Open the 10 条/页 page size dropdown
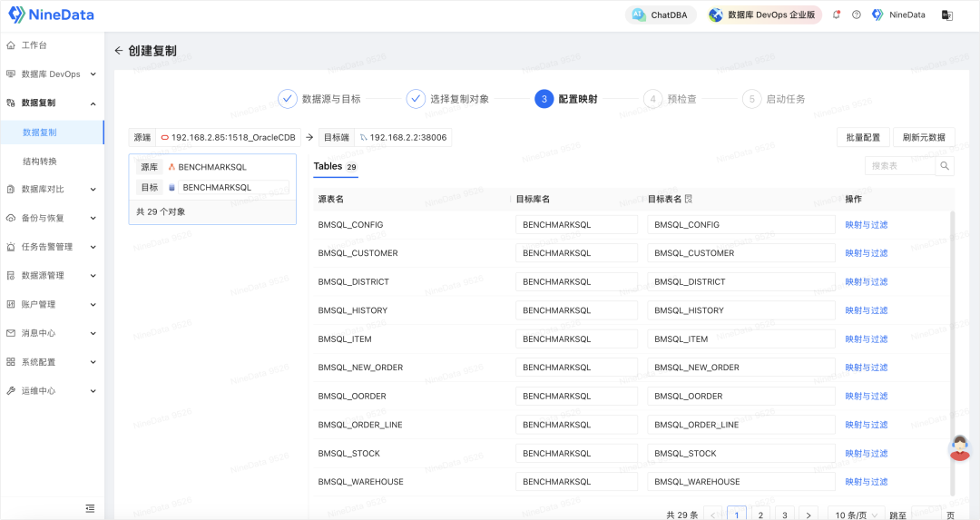 pos(857,515)
